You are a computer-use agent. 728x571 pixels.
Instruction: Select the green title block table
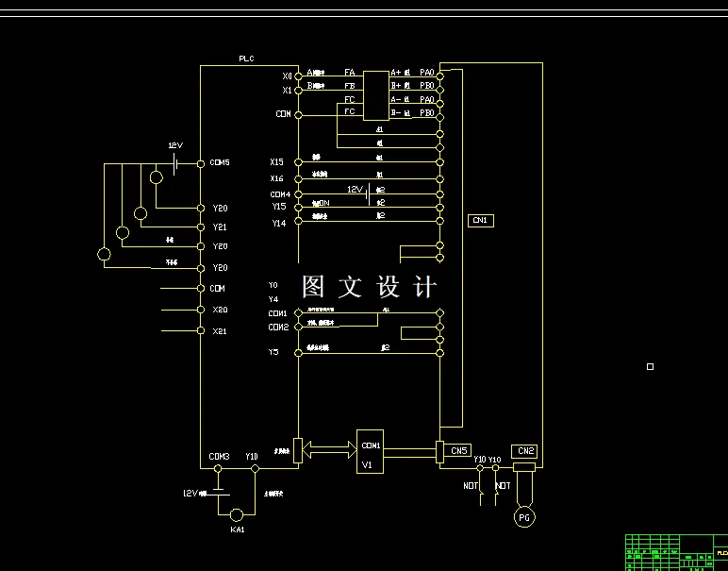point(676,552)
